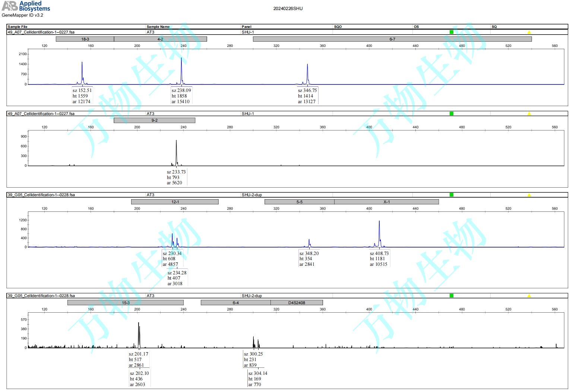This screenshot has width=570, height=392.
Task: Select the X-1 marker bar
Action: point(386,202)
